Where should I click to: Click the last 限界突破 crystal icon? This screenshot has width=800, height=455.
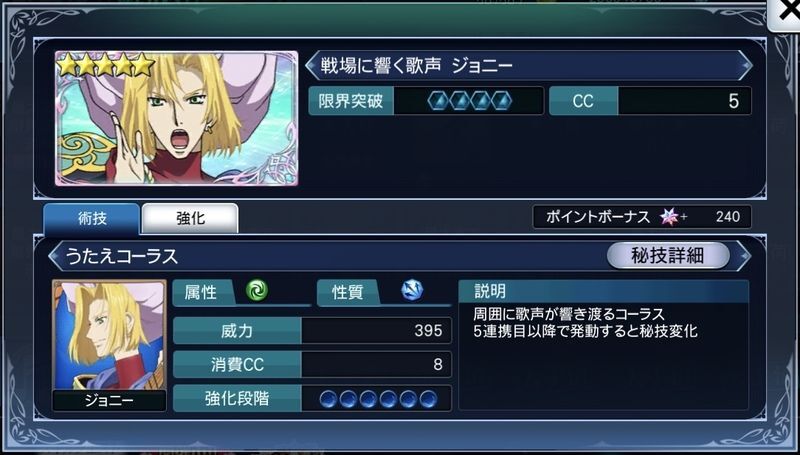point(502,101)
